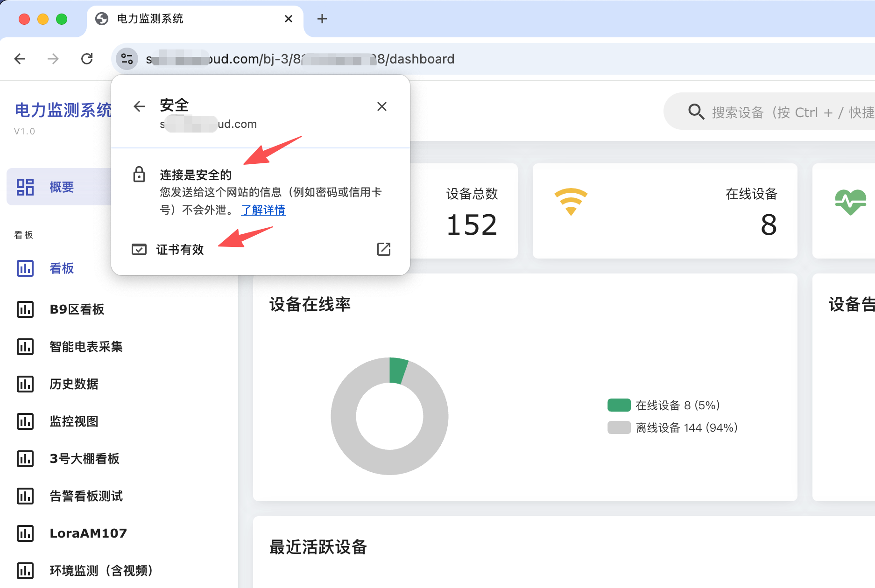The image size is (875, 588).
Task: Click the 搜索设备 search field
Action: click(x=789, y=112)
